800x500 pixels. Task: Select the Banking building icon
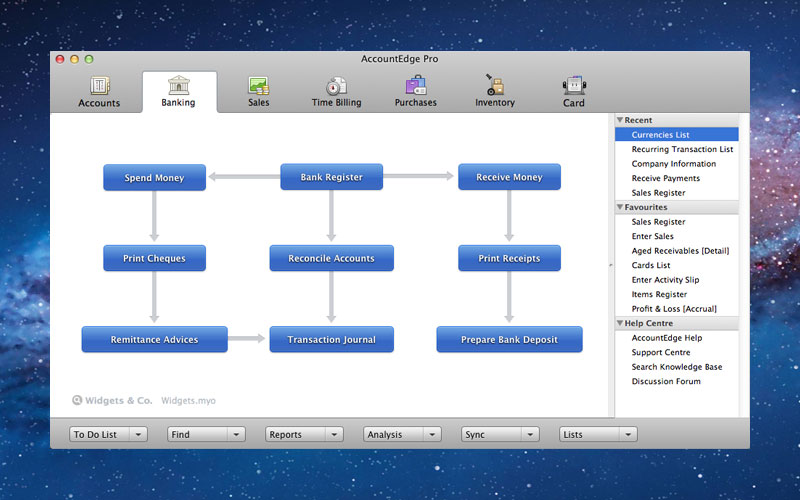pos(179,85)
